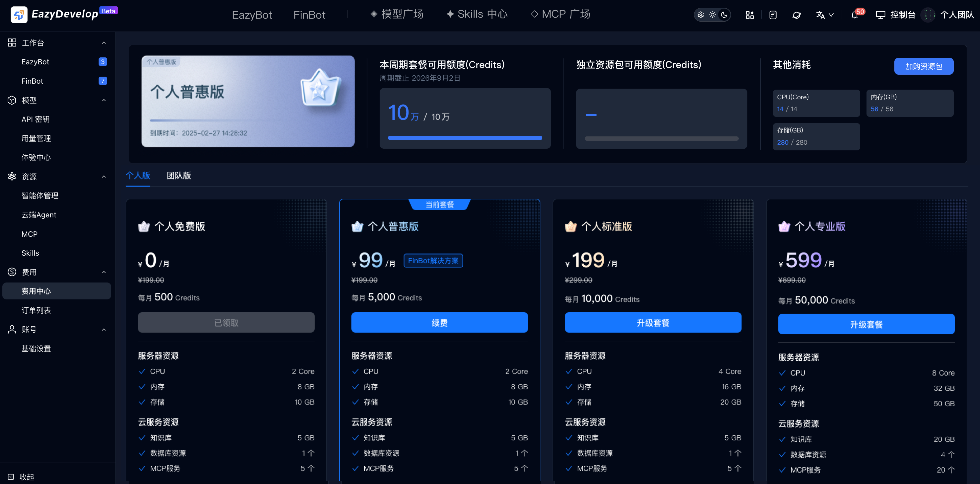Open notifications bell with 50 badge
The height and width of the screenshot is (484, 980).
pos(855,14)
